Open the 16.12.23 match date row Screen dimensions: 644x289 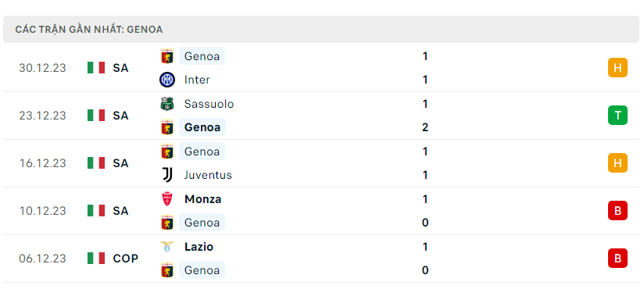[x=322, y=163]
